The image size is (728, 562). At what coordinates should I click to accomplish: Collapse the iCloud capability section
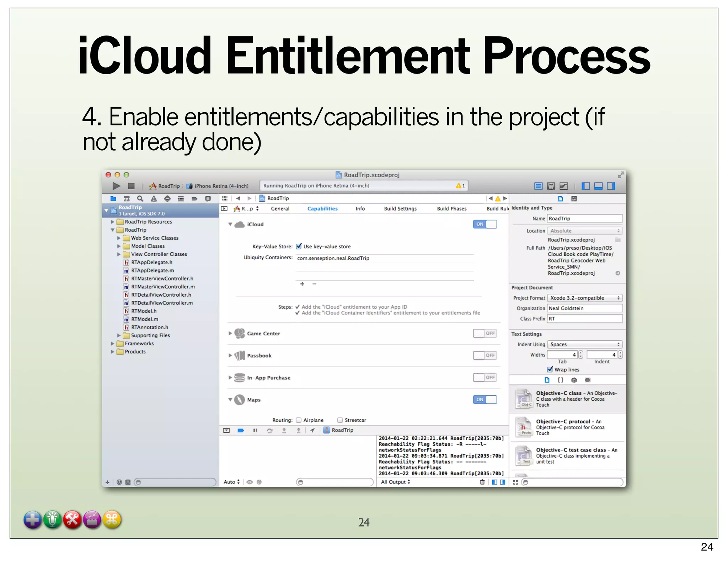[230, 224]
